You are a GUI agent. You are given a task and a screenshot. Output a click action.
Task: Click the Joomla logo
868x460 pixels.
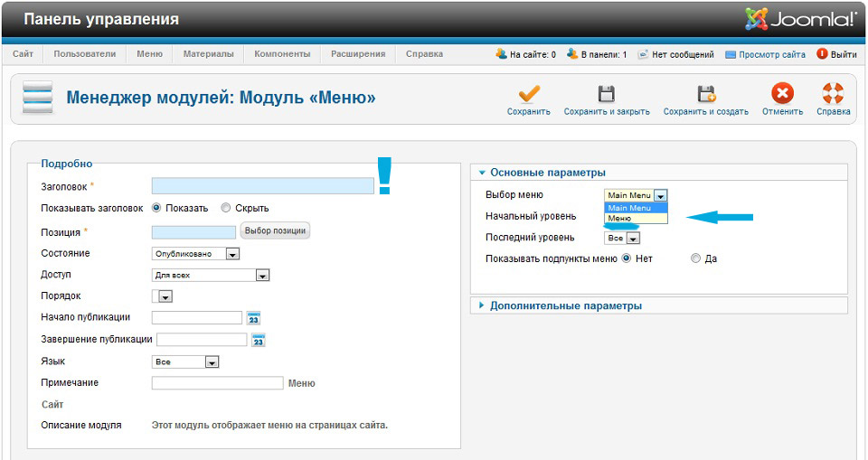coord(800,18)
